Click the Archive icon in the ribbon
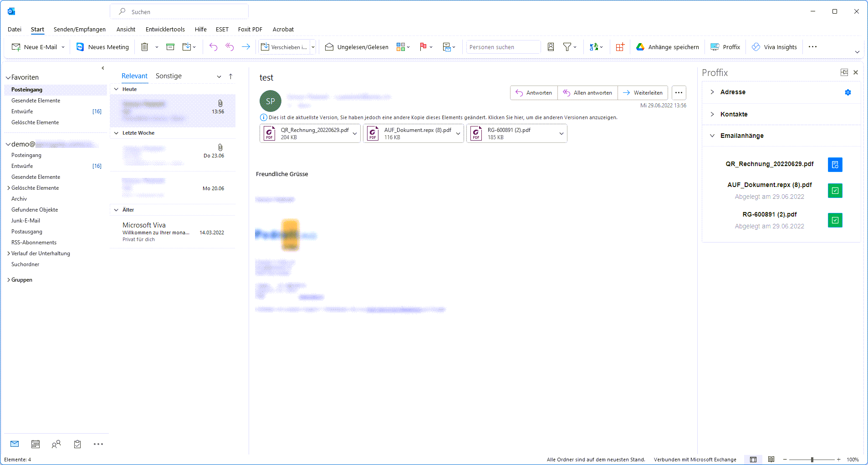The width and height of the screenshot is (868, 465). point(170,47)
